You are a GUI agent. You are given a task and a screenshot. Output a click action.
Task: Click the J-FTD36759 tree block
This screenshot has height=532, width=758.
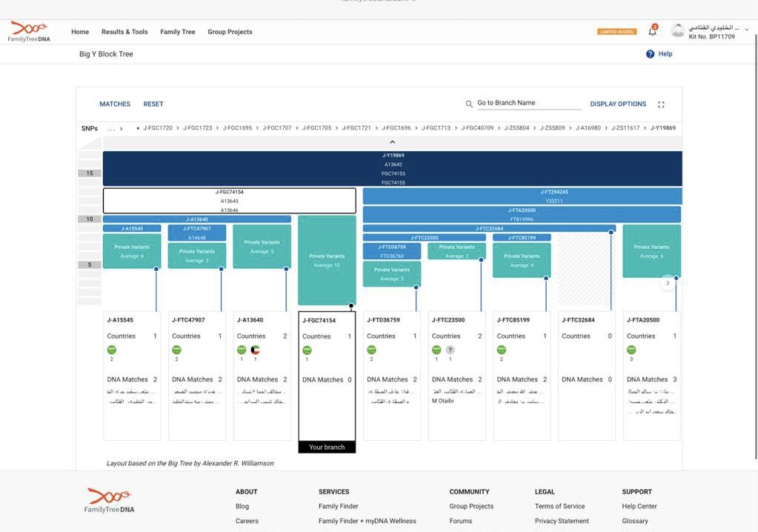(x=392, y=251)
